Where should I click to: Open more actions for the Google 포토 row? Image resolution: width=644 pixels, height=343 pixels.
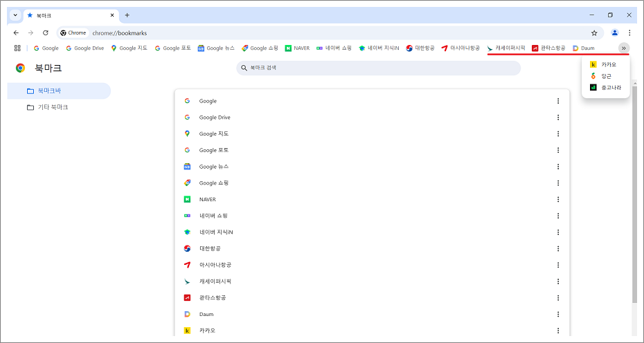pos(557,150)
